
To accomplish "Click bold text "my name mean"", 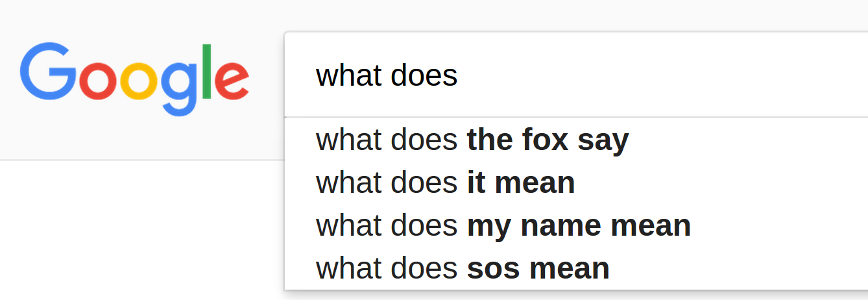I will 579,226.
